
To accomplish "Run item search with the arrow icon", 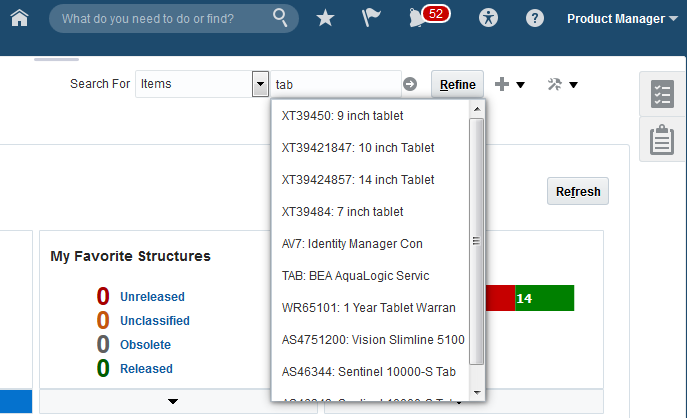I will (410, 84).
